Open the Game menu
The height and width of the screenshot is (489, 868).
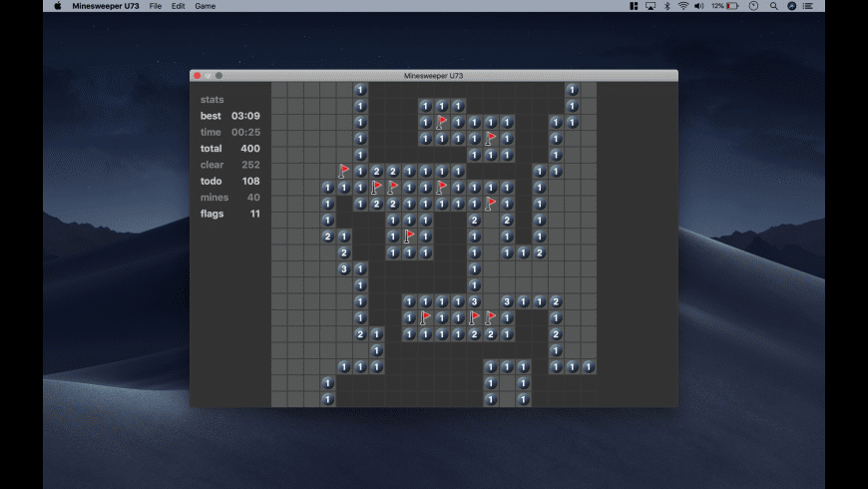click(x=205, y=6)
